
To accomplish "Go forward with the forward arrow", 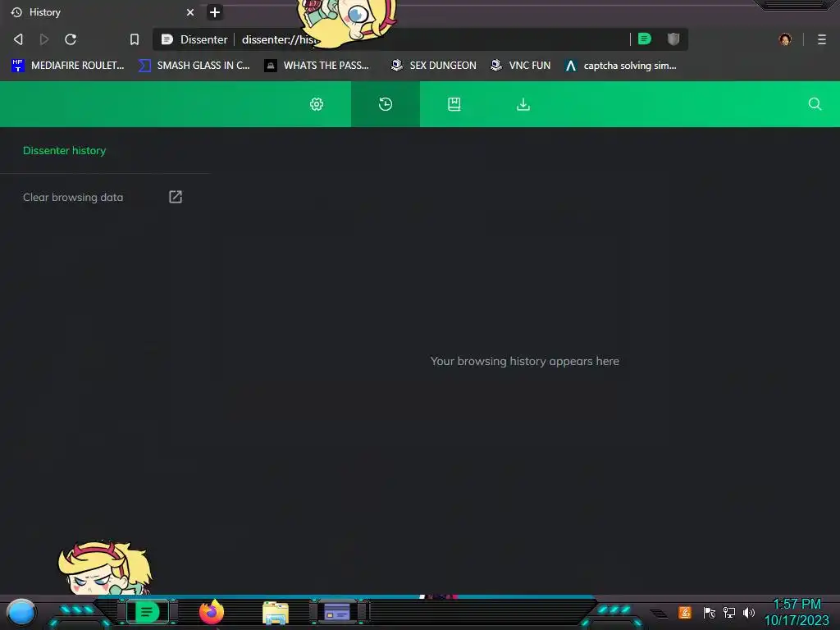I will (x=44, y=39).
